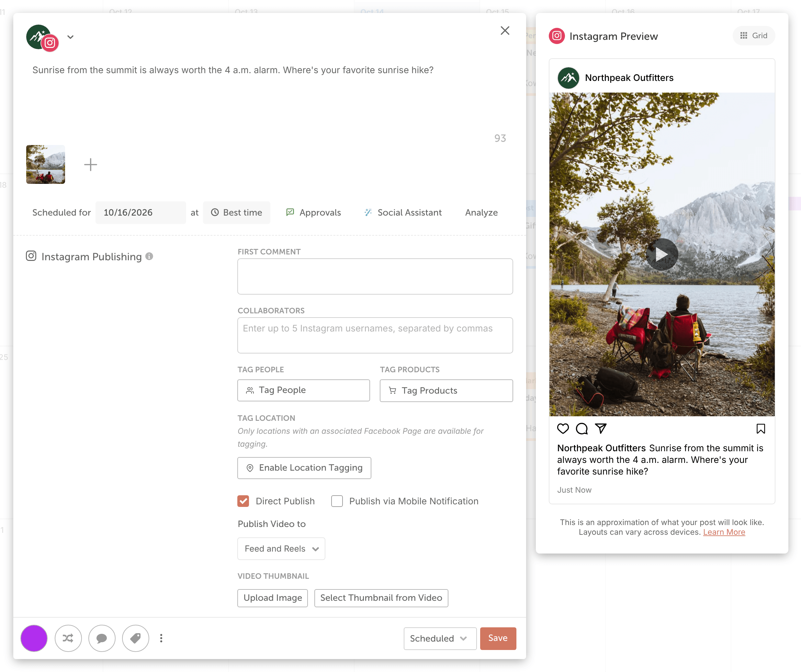The width and height of the screenshot is (801, 672).
Task: Click into the First Comment field
Action: click(375, 276)
